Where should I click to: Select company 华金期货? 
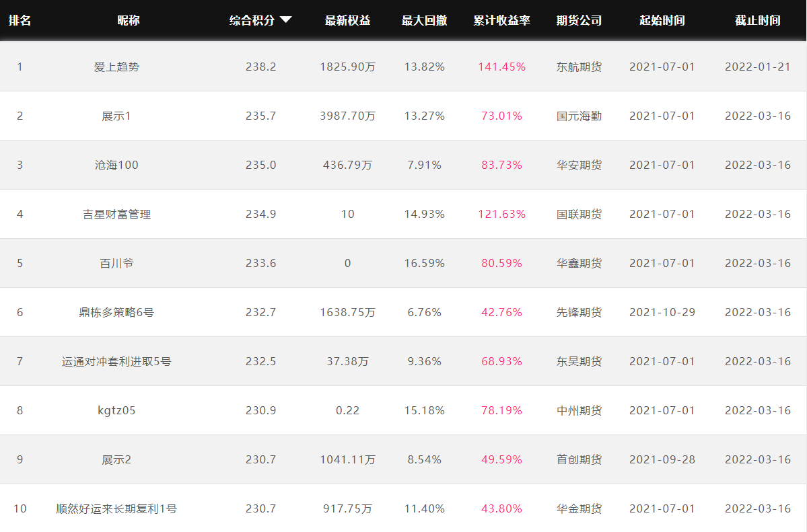pyautogui.click(x=579, y=509)
